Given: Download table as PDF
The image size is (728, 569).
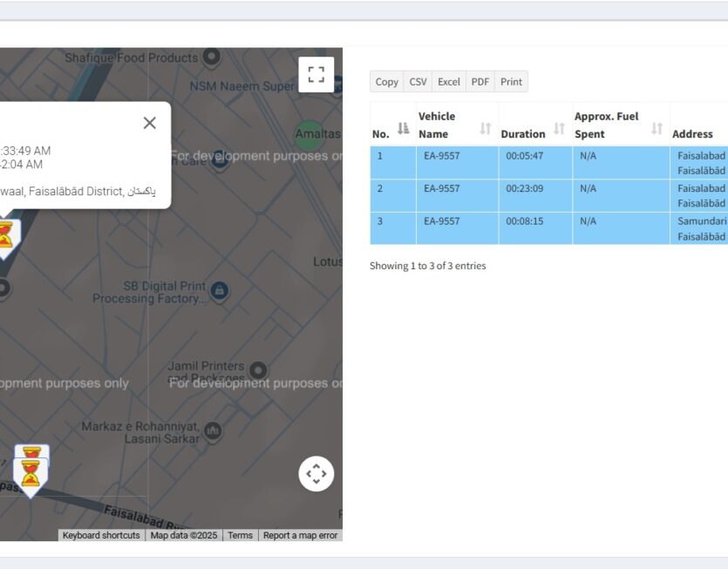Looking at the screenshot, I should click(x=480, y=82).
